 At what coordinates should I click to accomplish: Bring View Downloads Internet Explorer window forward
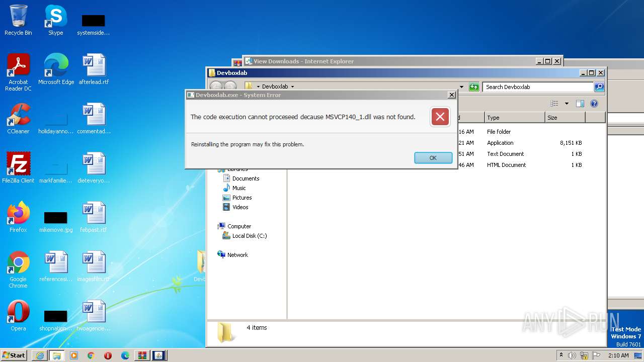pos(388,61)
